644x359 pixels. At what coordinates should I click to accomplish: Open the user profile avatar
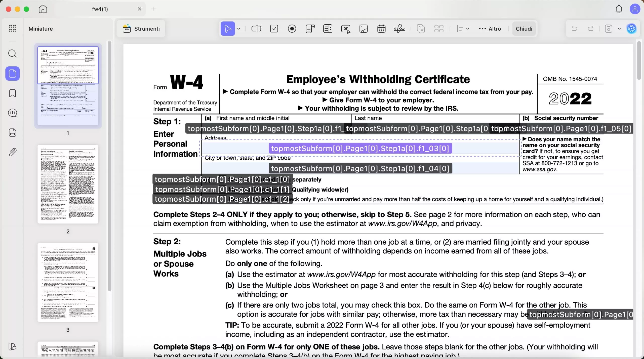point(635,9)
